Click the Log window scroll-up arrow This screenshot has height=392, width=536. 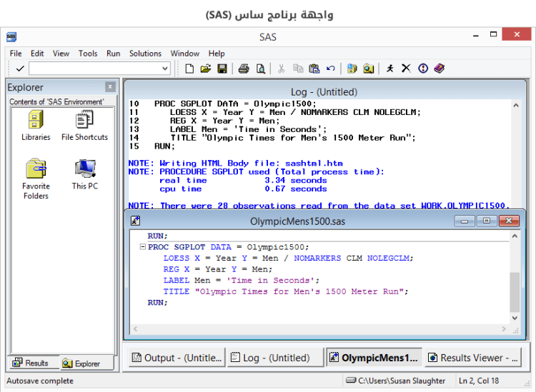[x=516, y=105]
